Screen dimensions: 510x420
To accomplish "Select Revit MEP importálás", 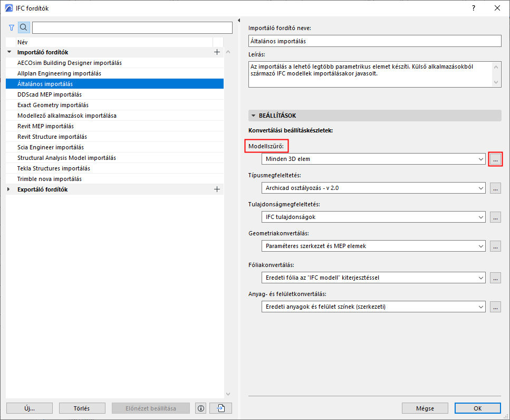I will click(114, 126).
